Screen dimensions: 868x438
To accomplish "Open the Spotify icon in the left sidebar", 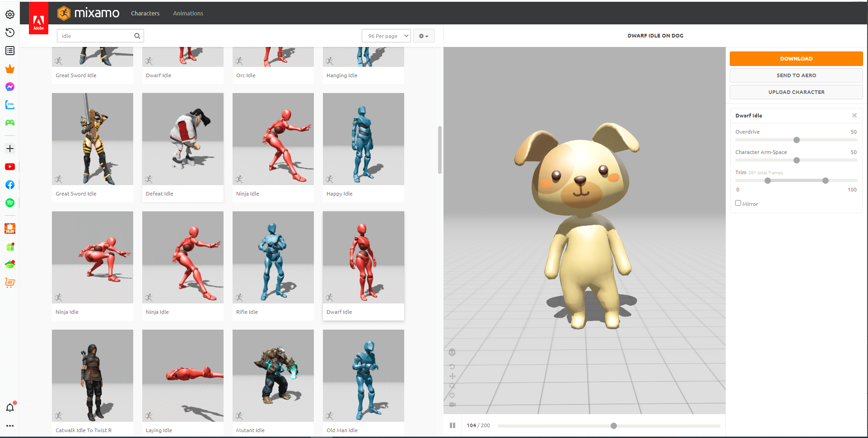I will 9,203.
